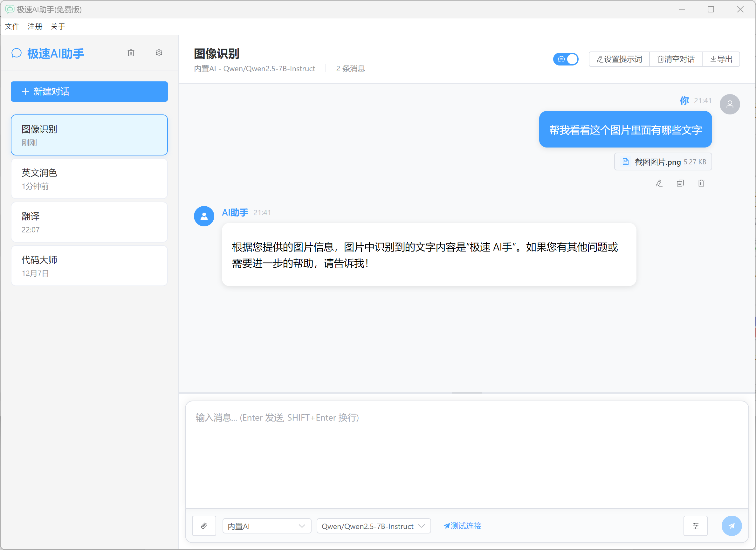
Task: Click the sidebar trash icon to delete conversations
Action: click(131, 53)
